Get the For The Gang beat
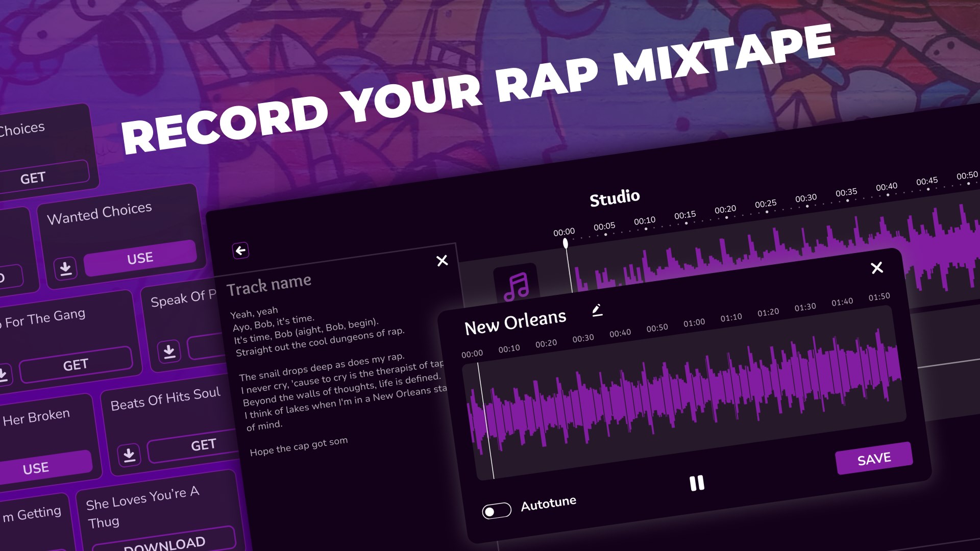Image resolution: width=980 pixels, height=551 pixels. (76, 365)
